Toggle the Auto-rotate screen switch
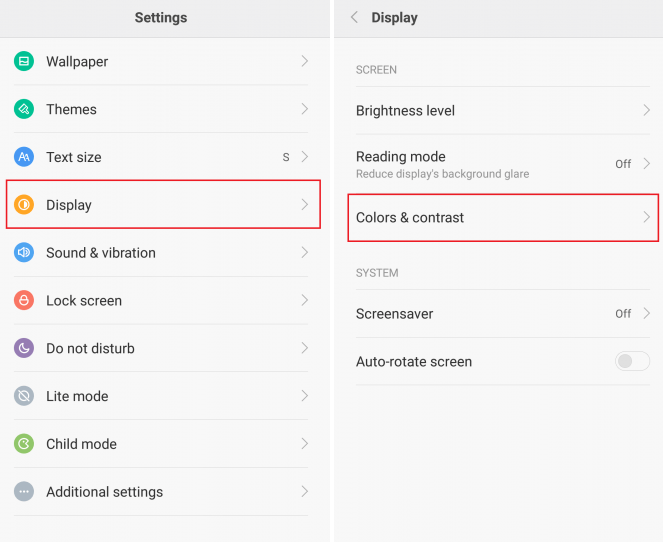Viewport: 663px width, 542px height. click(632, 361)
